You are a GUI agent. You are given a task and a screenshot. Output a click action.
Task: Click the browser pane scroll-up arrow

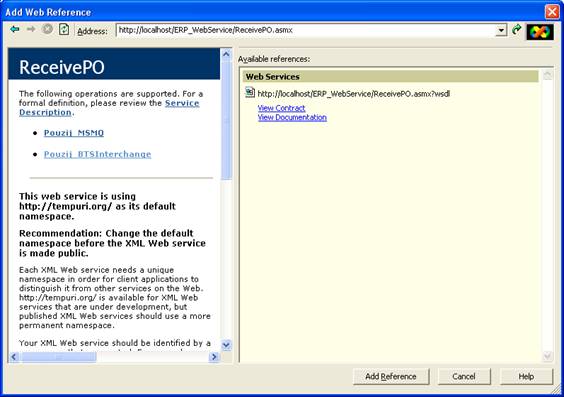pyautogui.click(x=226, y=54)
